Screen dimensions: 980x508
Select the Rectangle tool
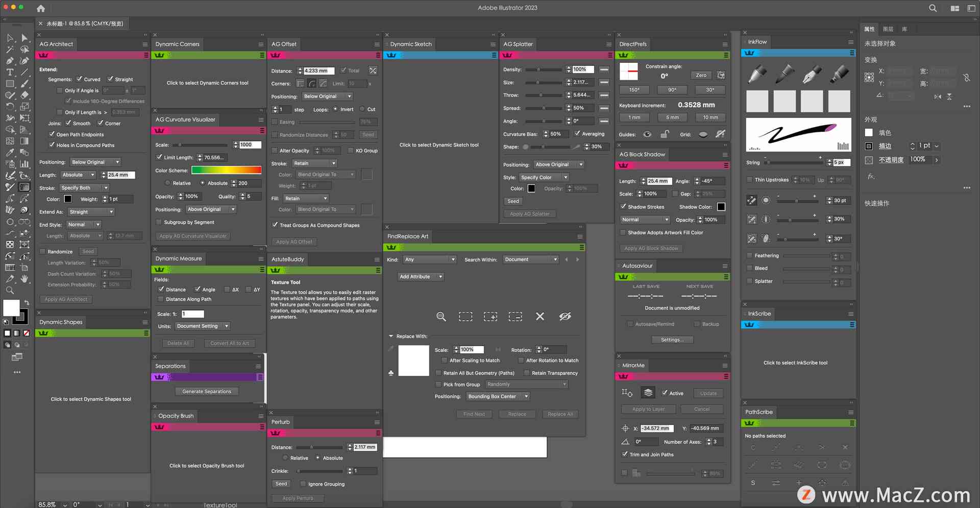point(10,84)
